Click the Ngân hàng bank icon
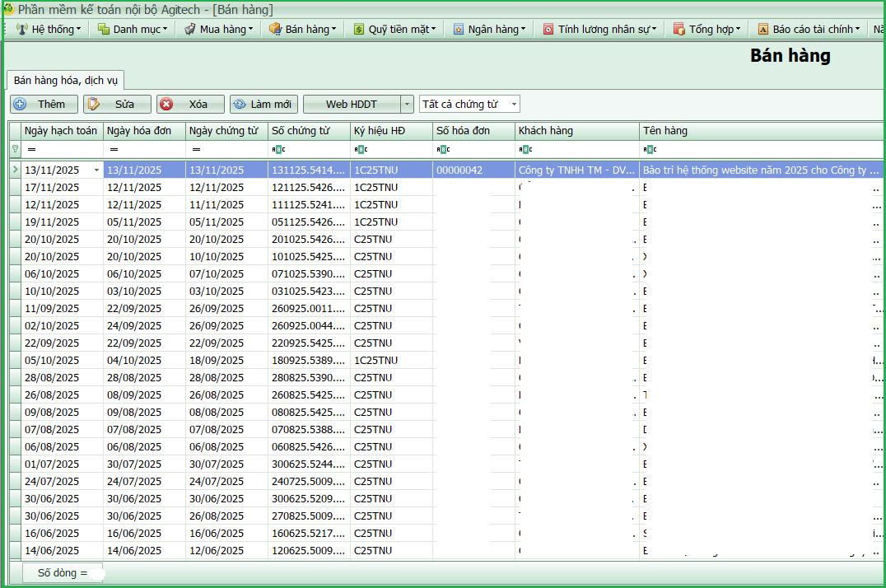886x588 pixels. point(459,29)
